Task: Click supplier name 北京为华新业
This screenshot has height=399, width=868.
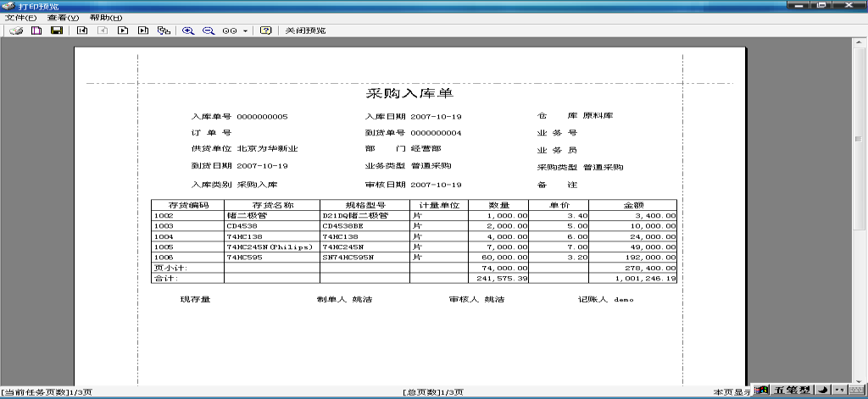Action: coord(267,149)
